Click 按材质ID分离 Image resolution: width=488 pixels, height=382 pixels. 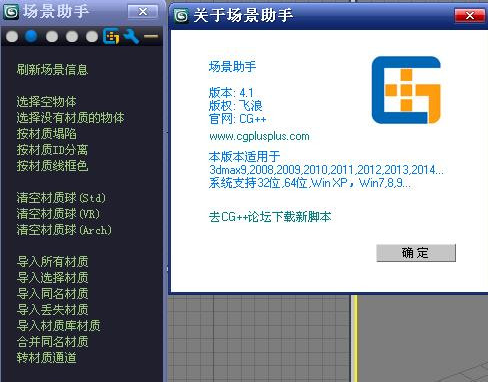click(52, 150)
